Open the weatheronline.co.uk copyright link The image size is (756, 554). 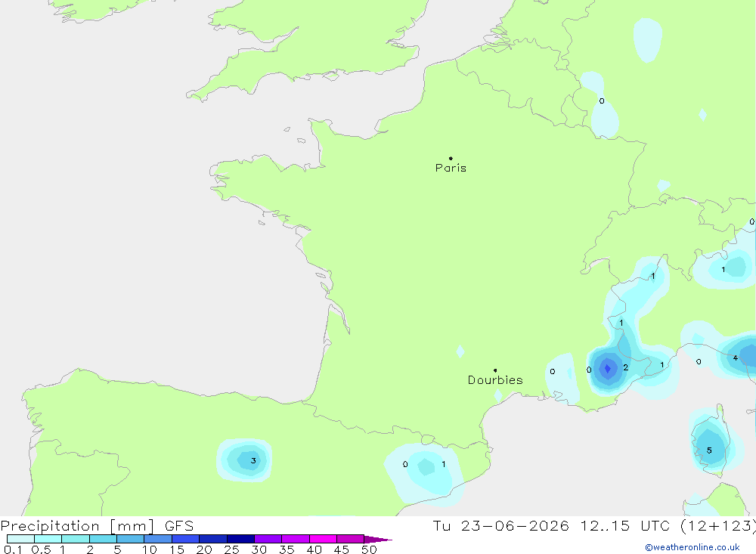(692, 547)
